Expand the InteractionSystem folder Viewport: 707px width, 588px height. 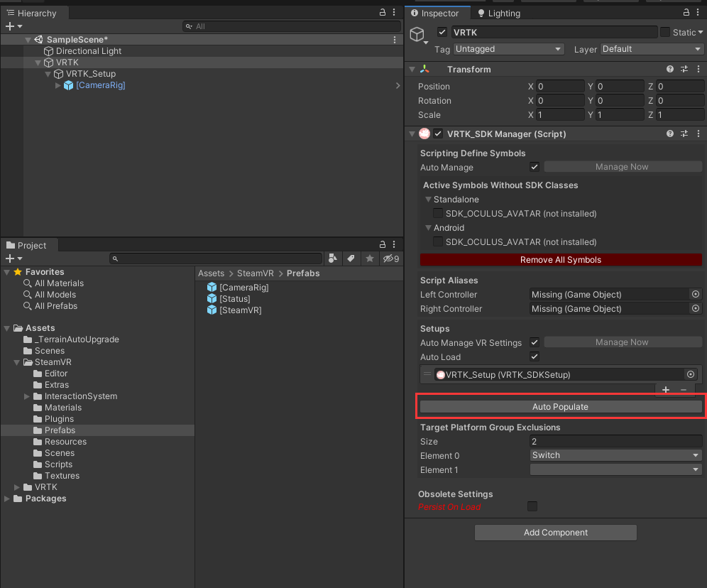(x=26, y=396)
